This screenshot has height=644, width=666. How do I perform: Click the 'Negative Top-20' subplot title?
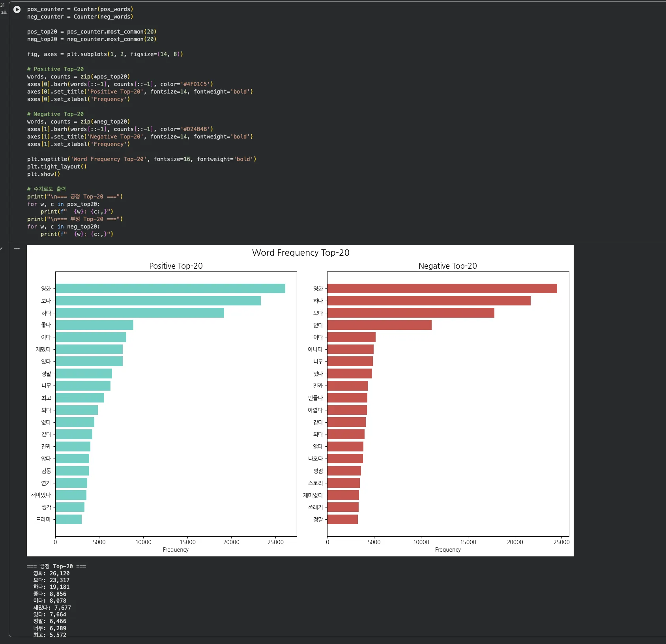[447, 266]
